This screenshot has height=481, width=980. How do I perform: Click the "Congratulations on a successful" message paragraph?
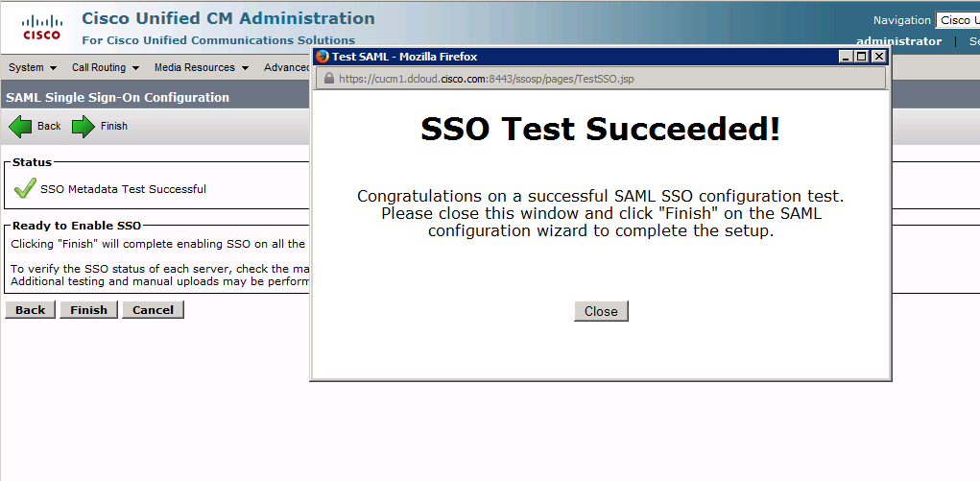601,213
